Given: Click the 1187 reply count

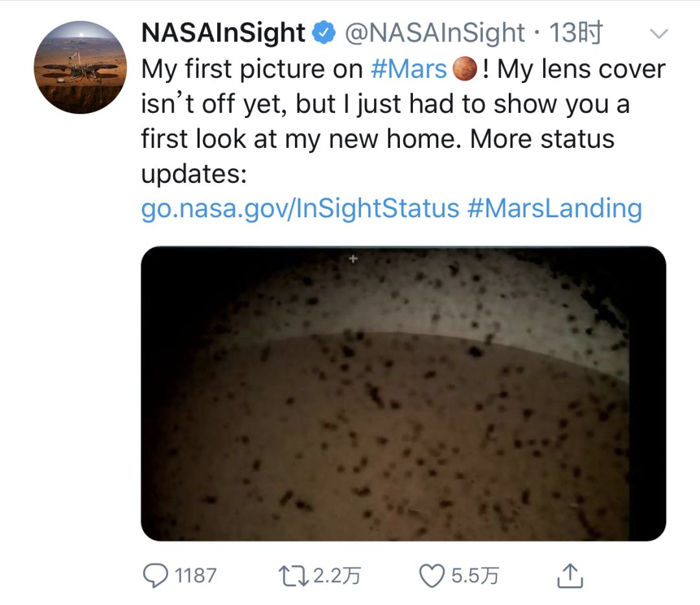Looking at the screenshot, I should [x=196, y=576].
